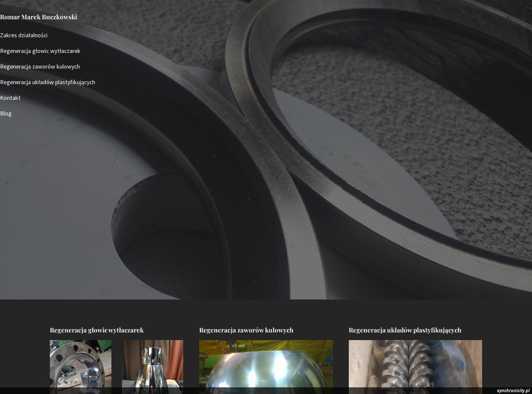Image resolution: width=532 pixels, height=394 pixels.
Task: Go to Regeneracja zaworów kulowych menu item
Action: (40, 67)
